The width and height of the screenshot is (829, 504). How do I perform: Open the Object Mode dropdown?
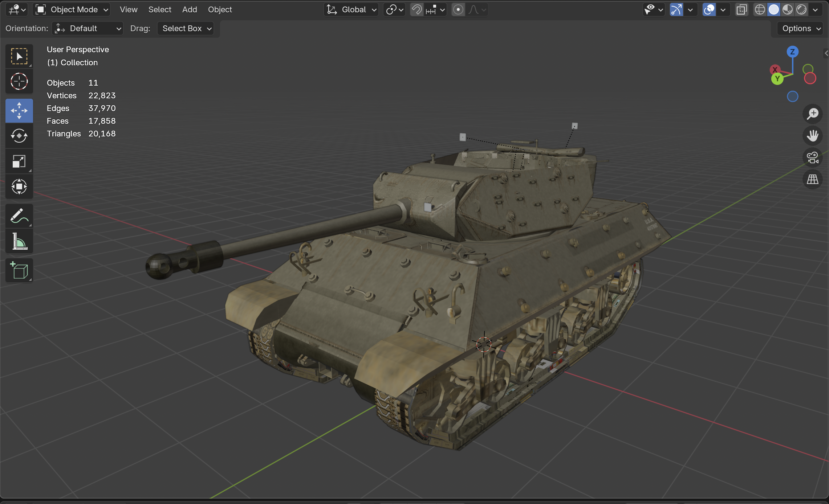click(x=71, y=9)
